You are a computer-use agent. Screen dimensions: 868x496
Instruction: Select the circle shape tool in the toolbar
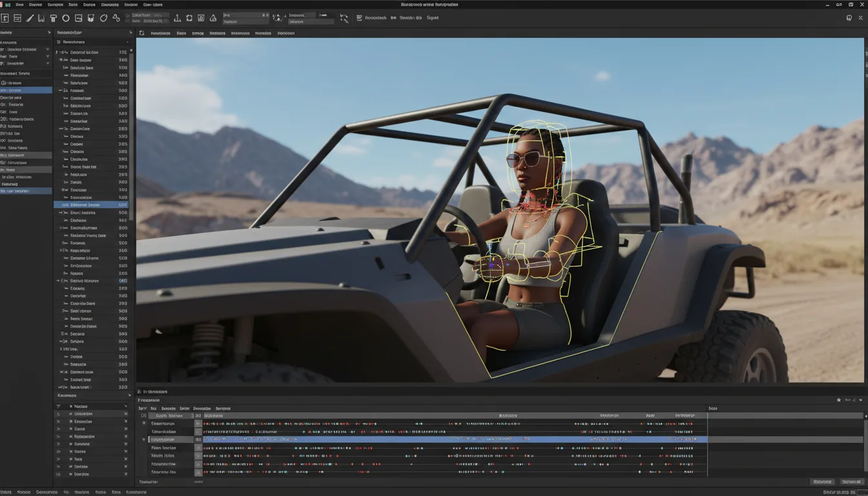(66, 17)
